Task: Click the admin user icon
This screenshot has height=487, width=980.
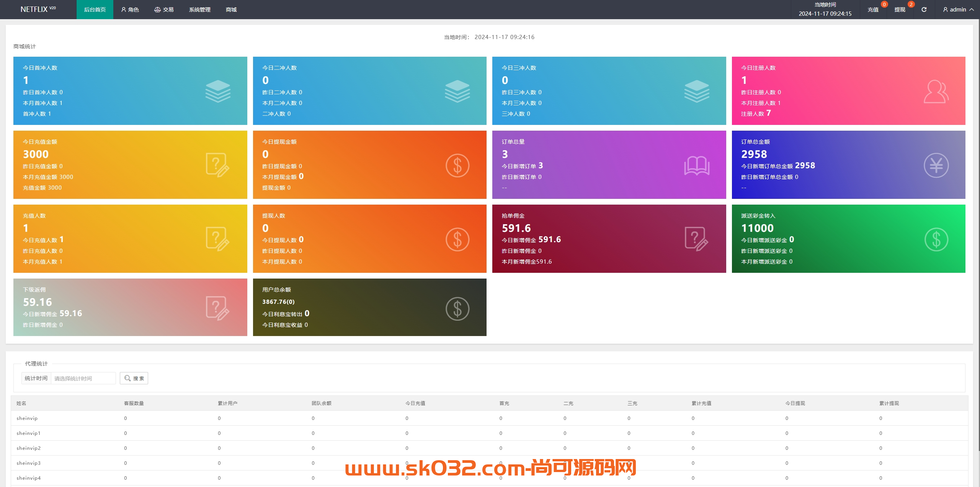Action: pyautogui.click(x=945, y=10)
